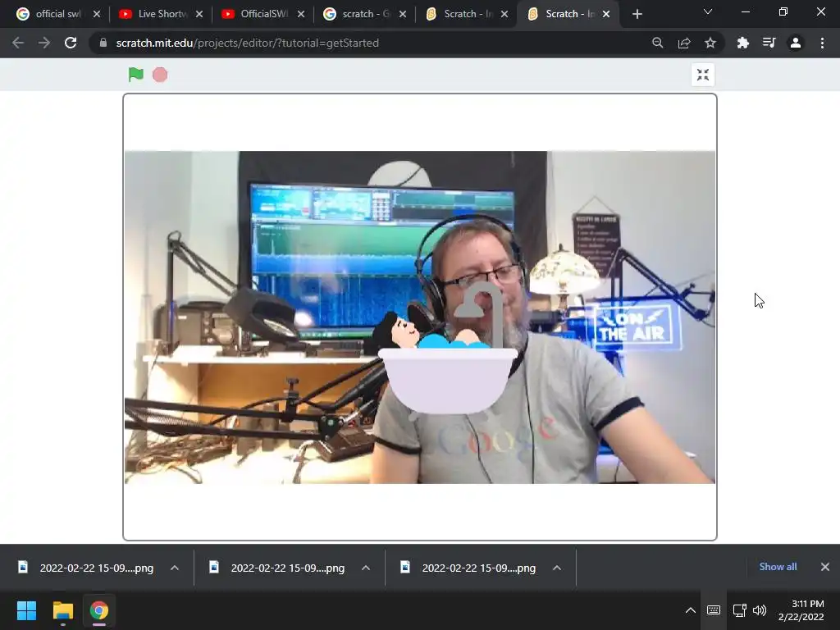The width and height of the screenshot is (840, 630).
Task: Open File Explorer from the taskbar
Action: (x=62, y=610)
